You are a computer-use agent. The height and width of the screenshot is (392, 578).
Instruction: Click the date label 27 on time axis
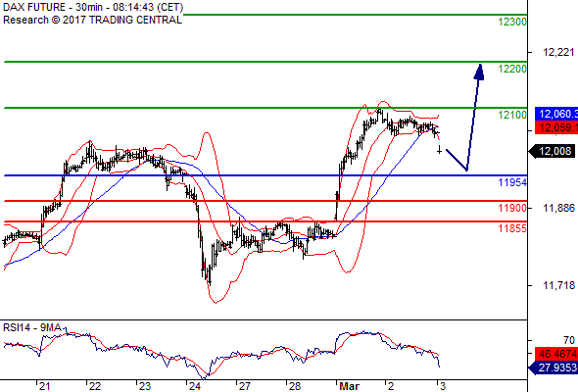coord(244,386)
